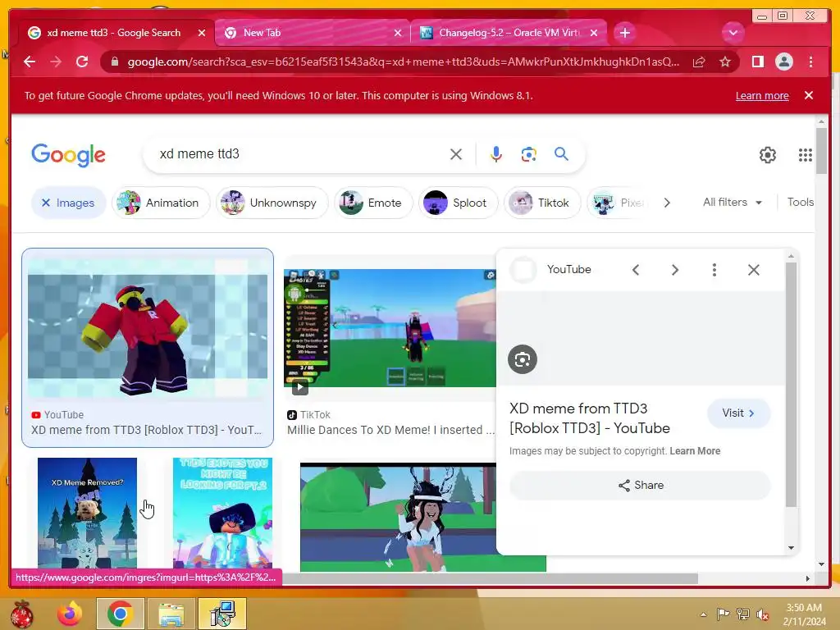Reload the current page

82,62
